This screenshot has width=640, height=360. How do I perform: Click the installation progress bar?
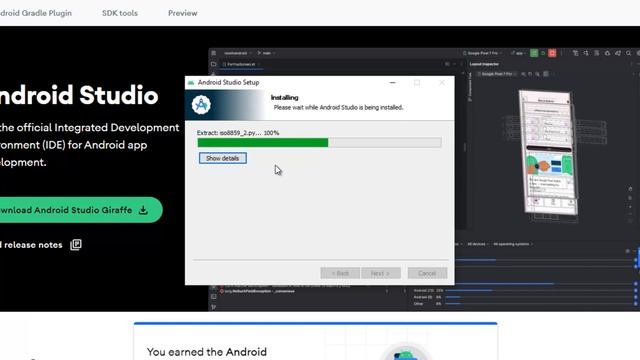(x=319, y=142)
